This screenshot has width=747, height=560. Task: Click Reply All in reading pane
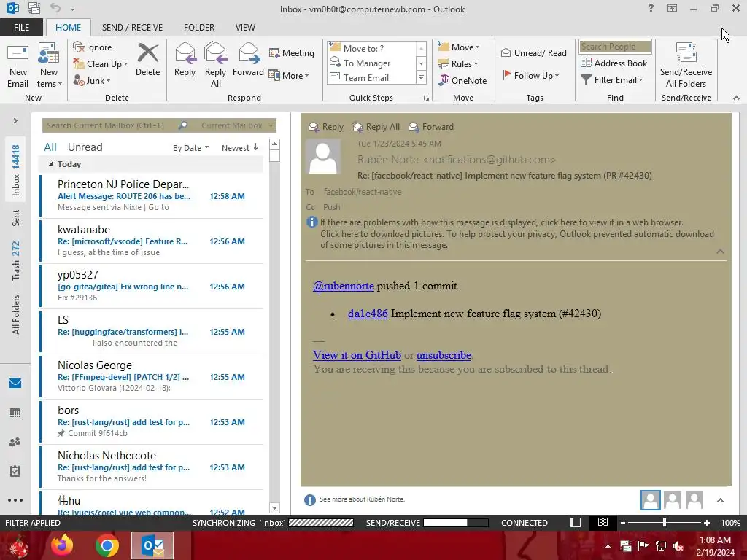coord(376,127)
